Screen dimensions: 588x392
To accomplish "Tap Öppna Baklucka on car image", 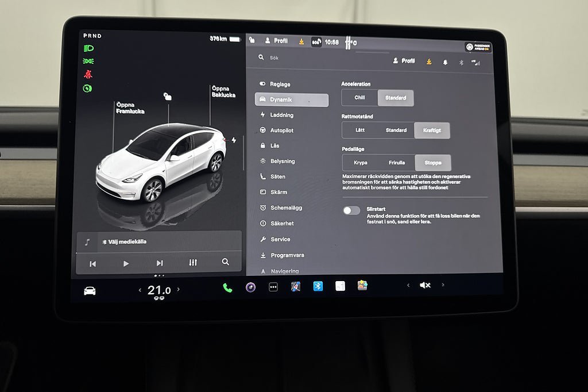I will click(223, 91).
